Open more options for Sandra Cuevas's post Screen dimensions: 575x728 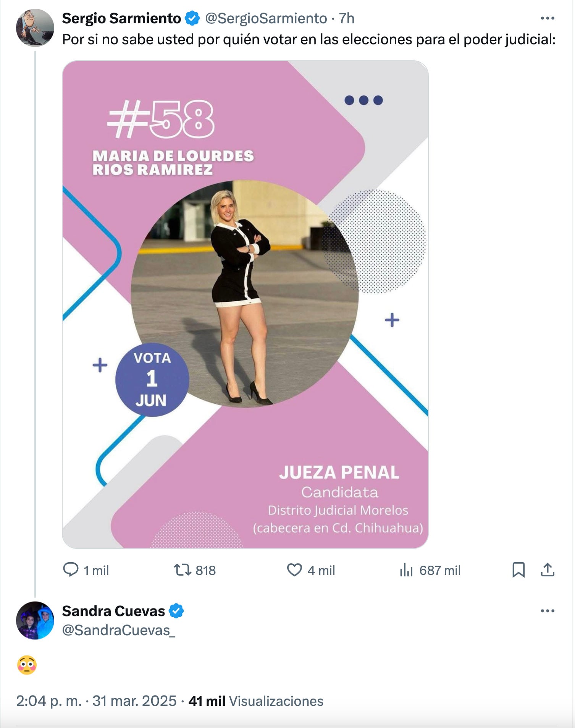(548, 611)
